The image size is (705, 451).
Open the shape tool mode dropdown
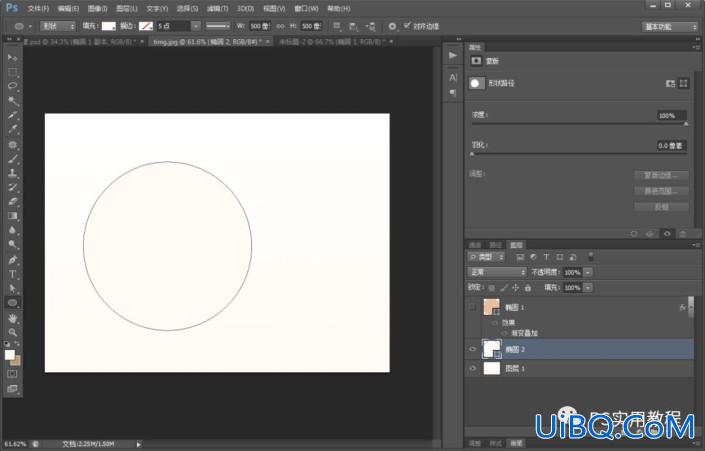pos(58,27)
